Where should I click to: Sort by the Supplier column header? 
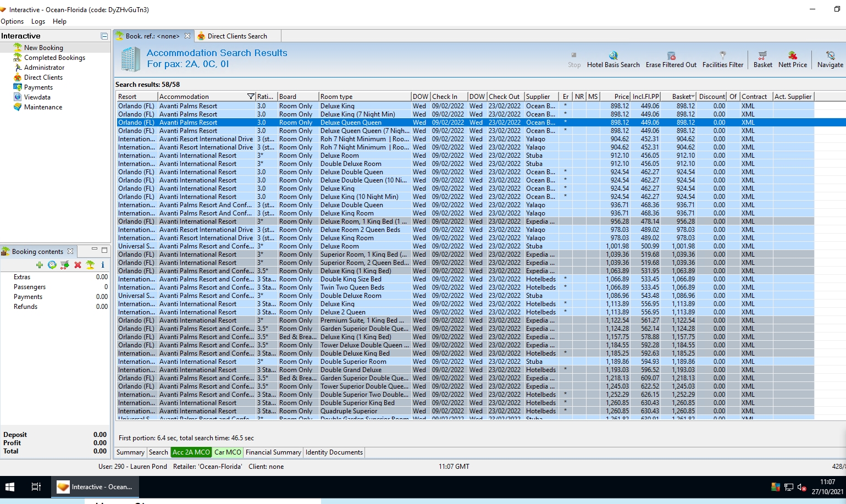pos(541,97)
